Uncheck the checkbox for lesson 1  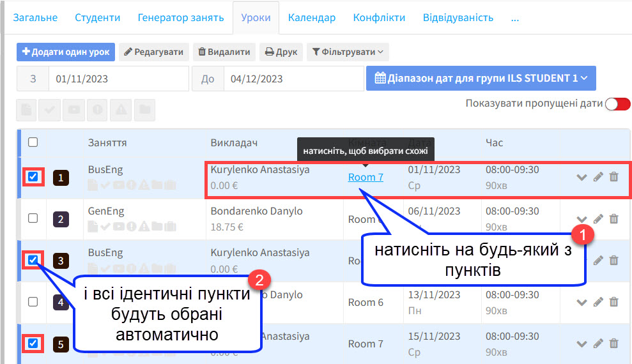(x=33, y=176)
